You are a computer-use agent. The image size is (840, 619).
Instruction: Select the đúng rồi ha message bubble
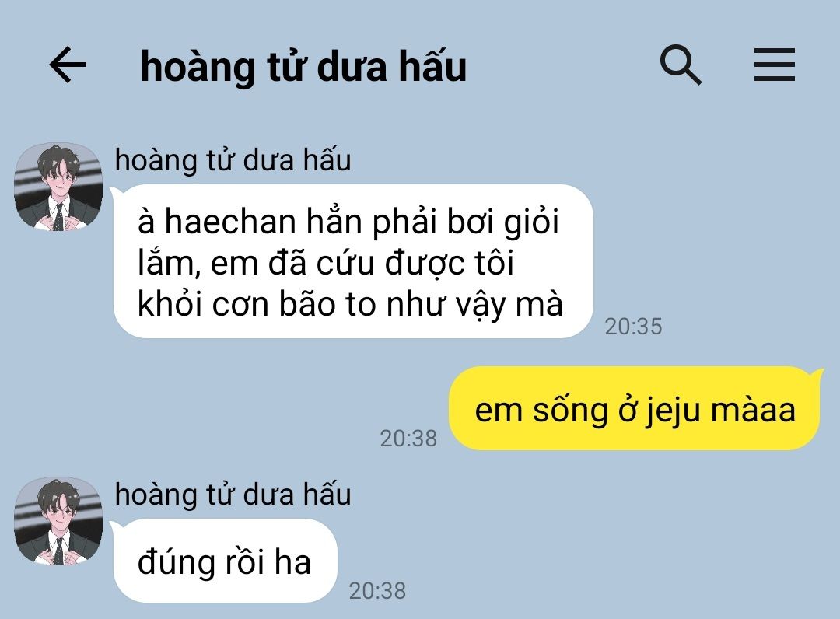(x=225, y=561)
